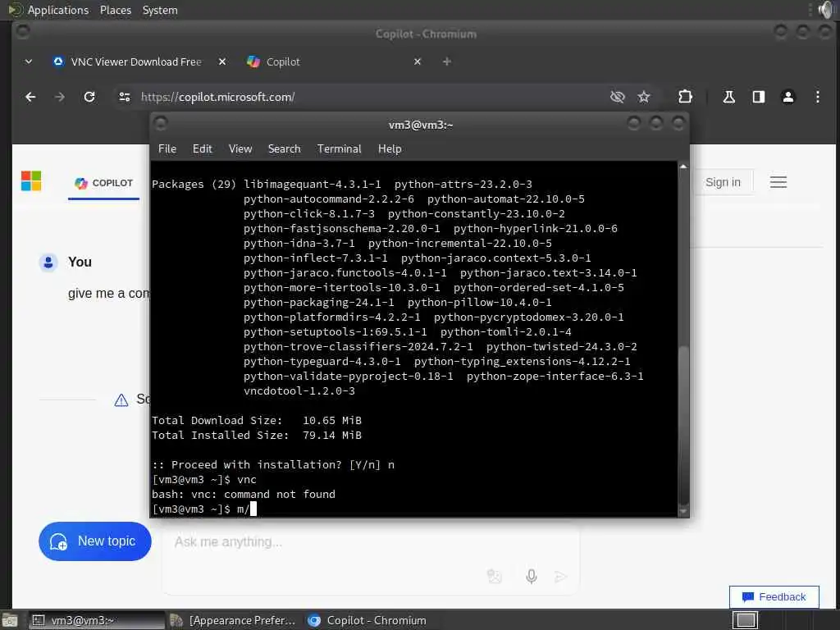Reload the Copilot page
840x630 pixels.
89,97
